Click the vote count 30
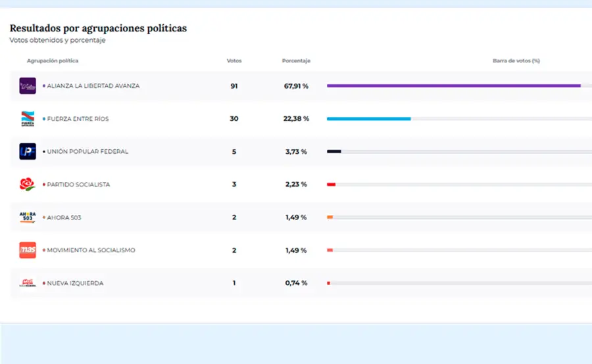 coord(234,119)
